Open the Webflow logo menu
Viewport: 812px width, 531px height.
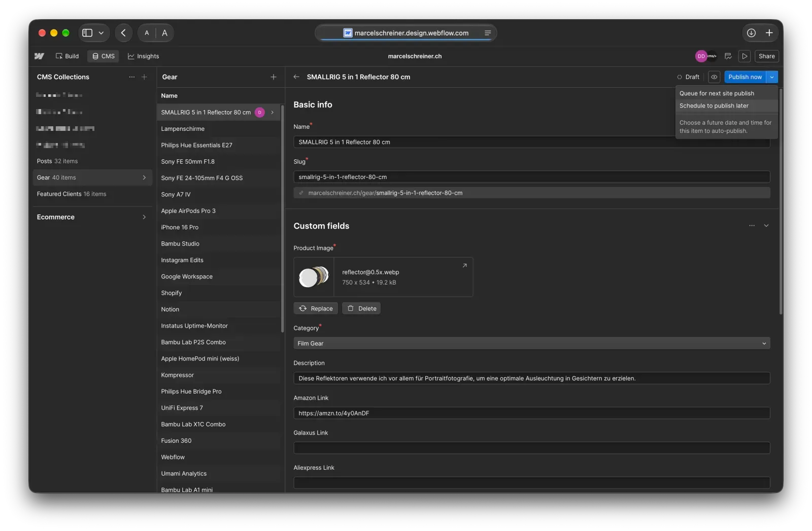(x=39, y=56)
